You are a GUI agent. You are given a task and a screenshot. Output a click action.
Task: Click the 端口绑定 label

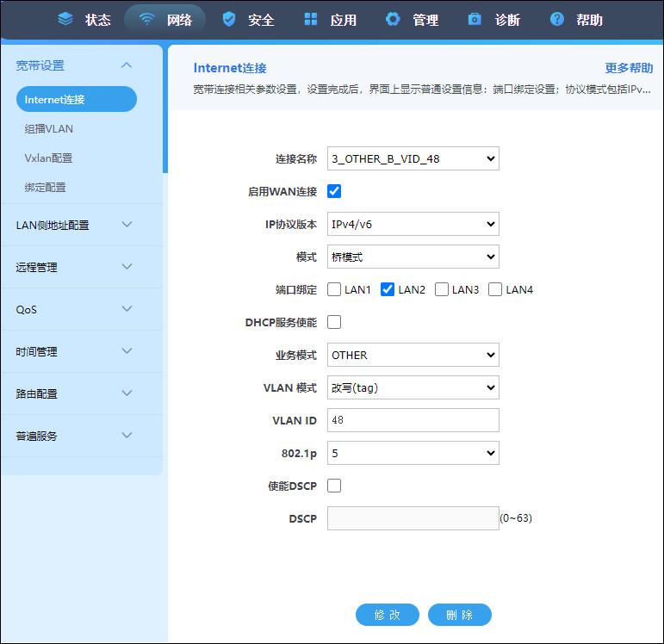(296, 289)
